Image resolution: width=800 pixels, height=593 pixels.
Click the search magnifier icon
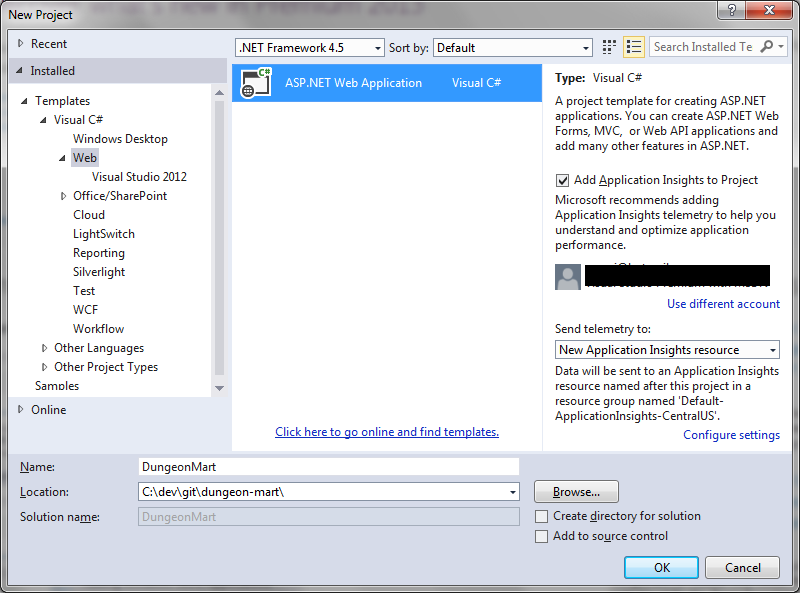(767, 47)
